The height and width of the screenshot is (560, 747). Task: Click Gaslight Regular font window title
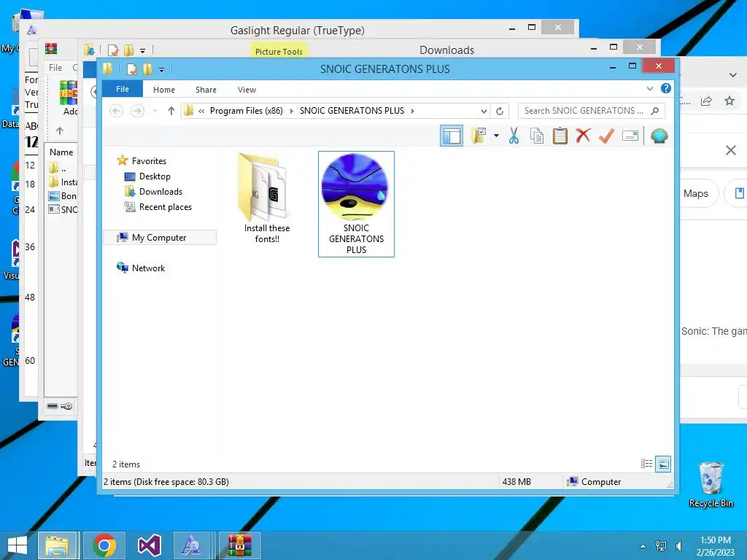298,30
